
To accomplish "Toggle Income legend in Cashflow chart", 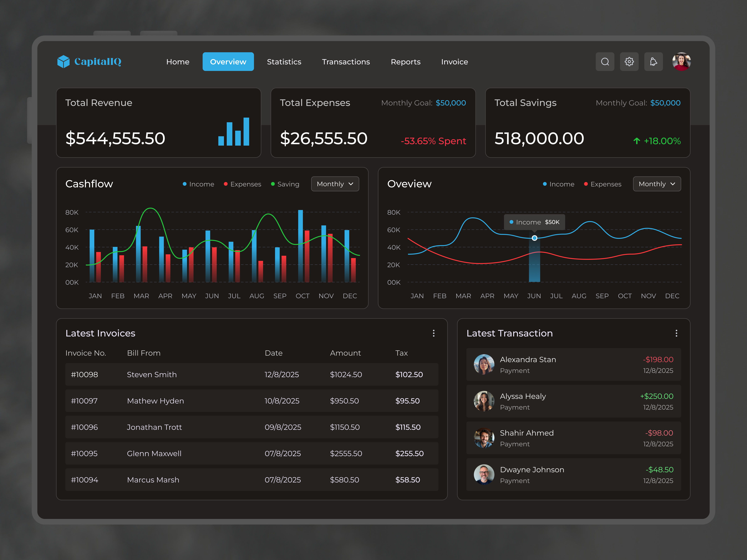I will [198, 184].
